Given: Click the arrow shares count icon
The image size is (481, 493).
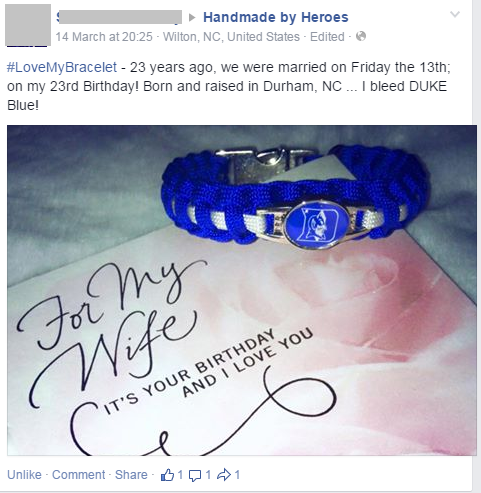Looking at the screenshot, I should [x=224, y=475].
